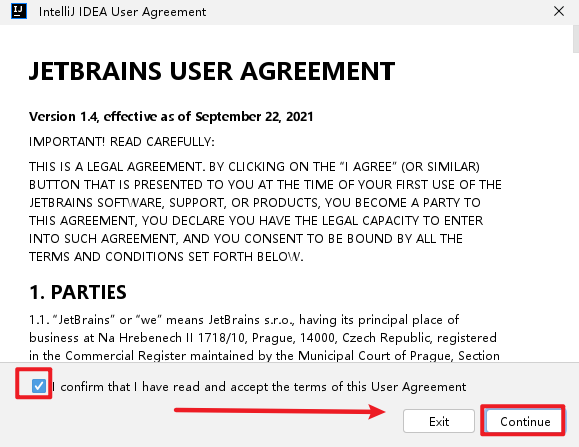The width and height of the screenshot is (579, 447).
Task: Click the vertical scrollbar thumb of the agreement
Action: pyautogui.click(x=576, y=39)
